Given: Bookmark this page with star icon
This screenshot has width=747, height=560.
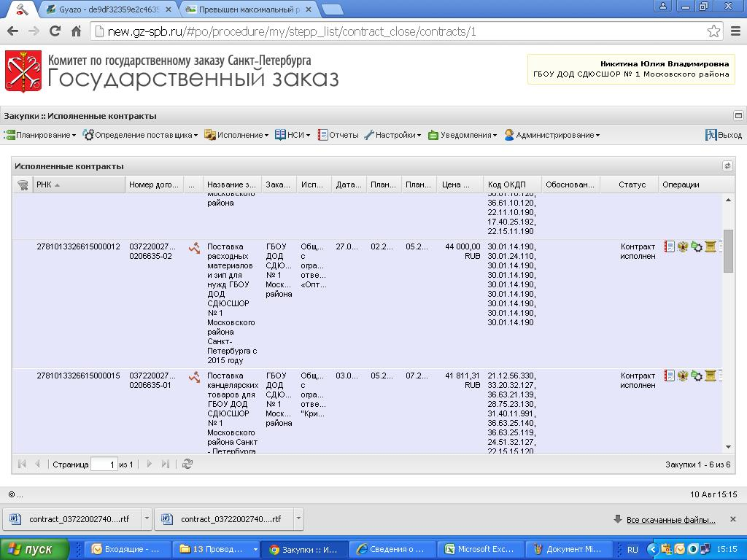Looking at the screenshot, I should pyautogui.click(x=713, y=31).
